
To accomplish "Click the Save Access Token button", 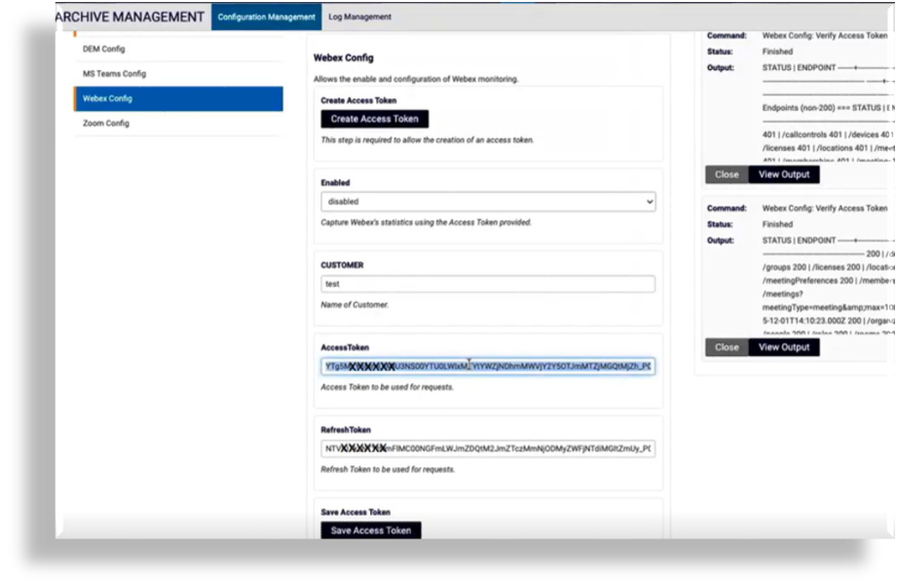I will pos(371,531).
